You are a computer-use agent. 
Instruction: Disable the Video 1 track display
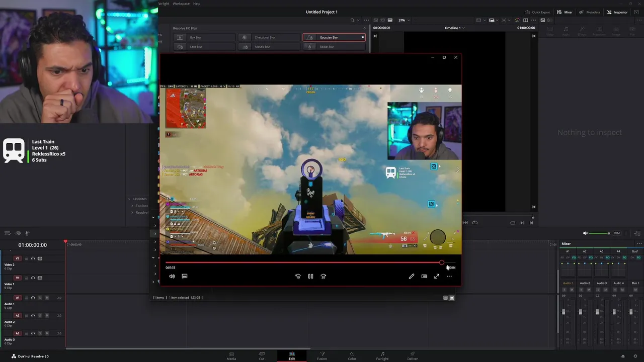[x=40, y=278]
